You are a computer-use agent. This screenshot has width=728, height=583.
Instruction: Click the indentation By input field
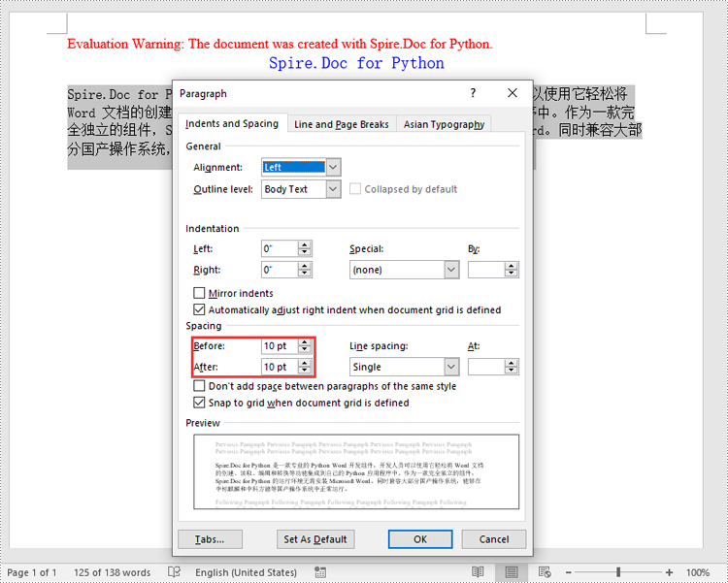tap(486, 270)
